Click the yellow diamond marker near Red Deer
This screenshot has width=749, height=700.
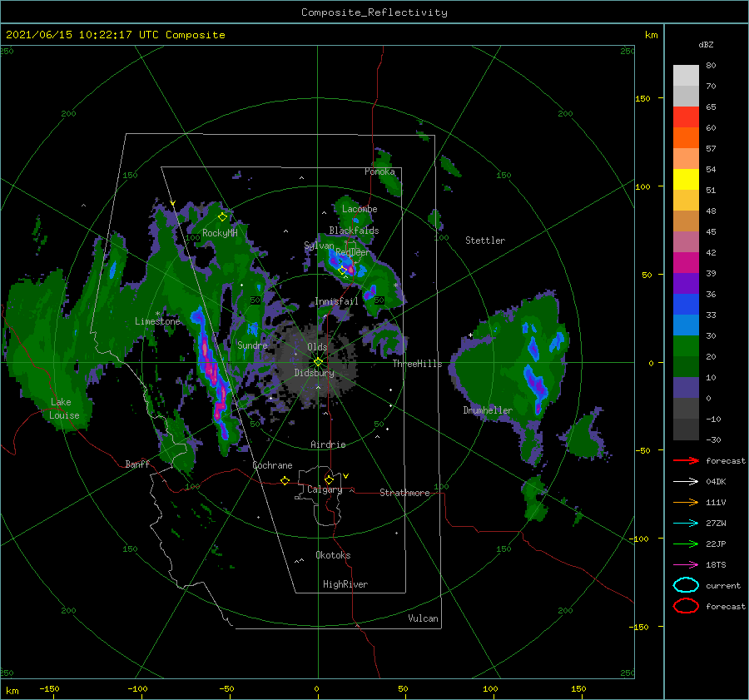pos(342,271)
